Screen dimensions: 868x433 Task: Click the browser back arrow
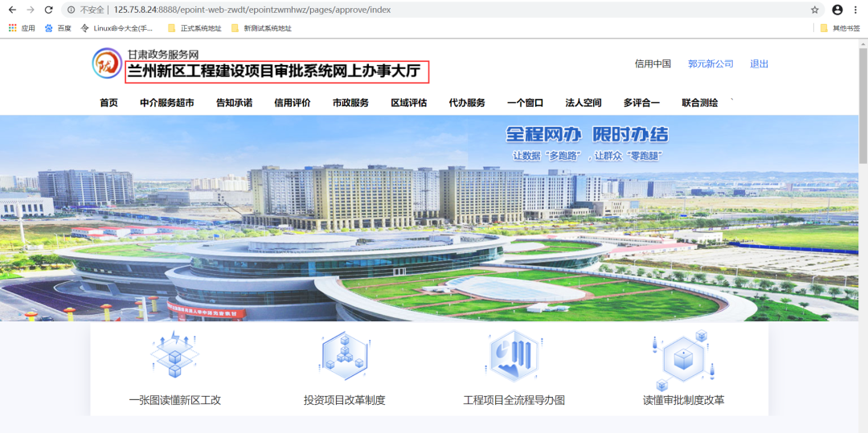[x=12, y=10]
